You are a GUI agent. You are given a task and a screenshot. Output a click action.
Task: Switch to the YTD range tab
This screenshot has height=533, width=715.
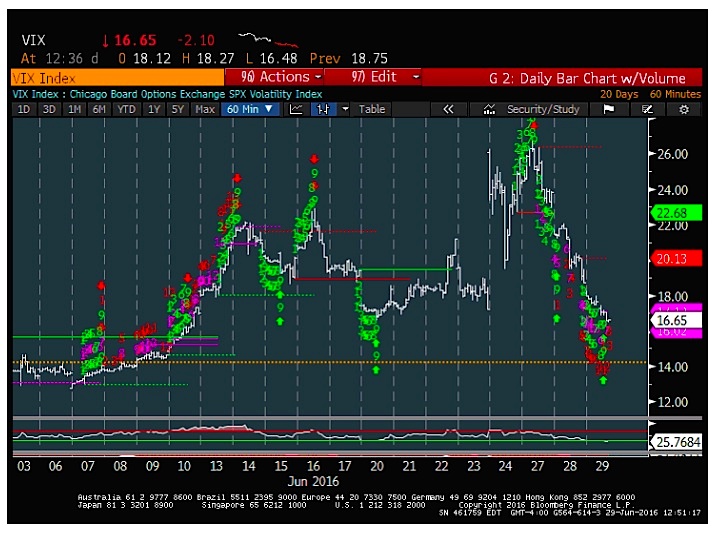[x=126, y=109]
